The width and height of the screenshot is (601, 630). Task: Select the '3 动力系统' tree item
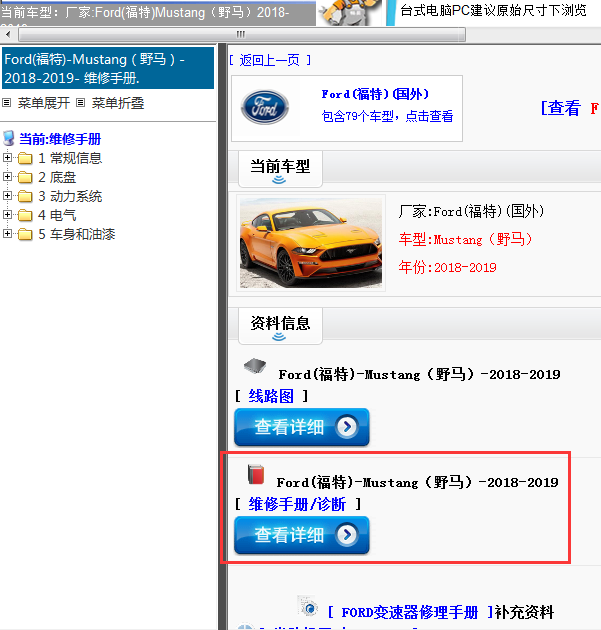pyautogui.click(x=70, y=196)
